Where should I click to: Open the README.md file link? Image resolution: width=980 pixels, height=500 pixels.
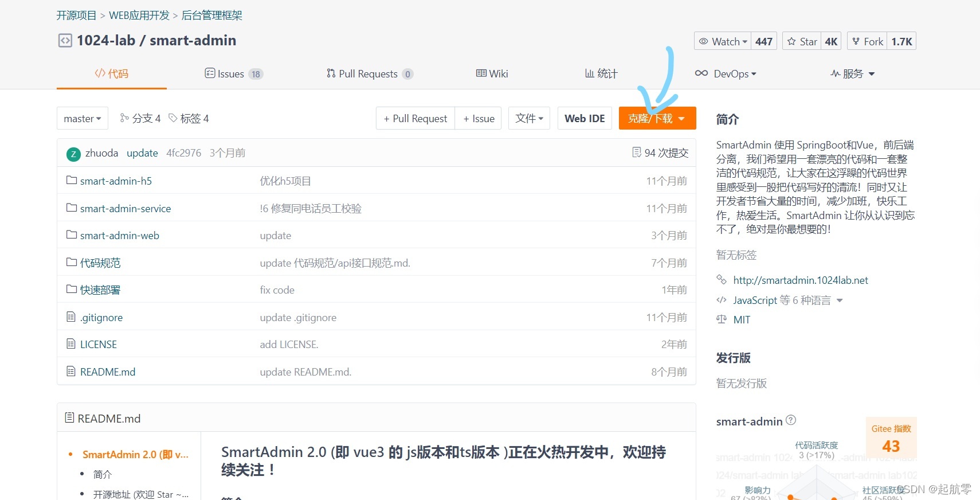[108, 372]
